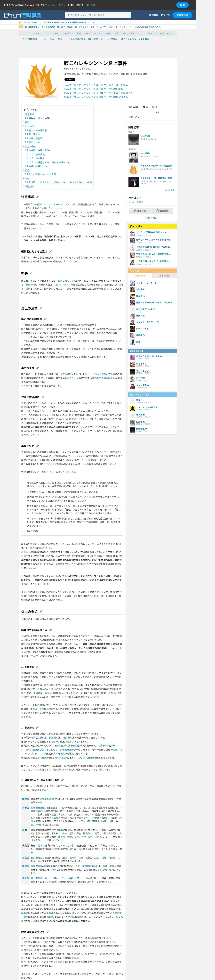Open updated article 千鳥のクセがスゴいネタGP
215x980 pixels.
tap(149, 356)
